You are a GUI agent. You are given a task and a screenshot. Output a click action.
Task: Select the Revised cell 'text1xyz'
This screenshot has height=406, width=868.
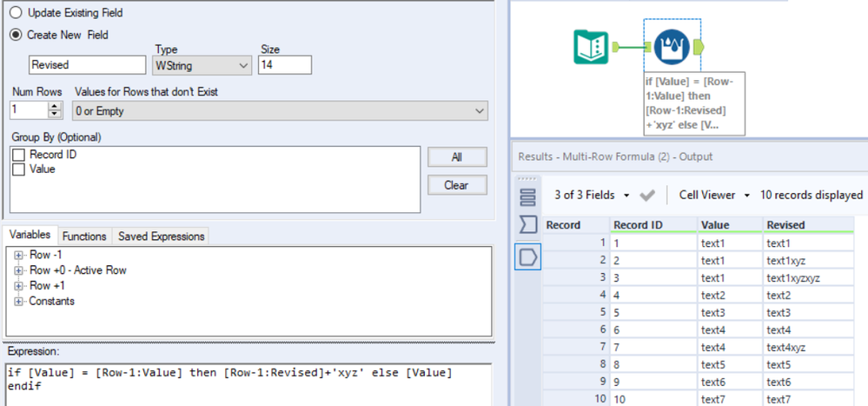(x=808, y=260)
